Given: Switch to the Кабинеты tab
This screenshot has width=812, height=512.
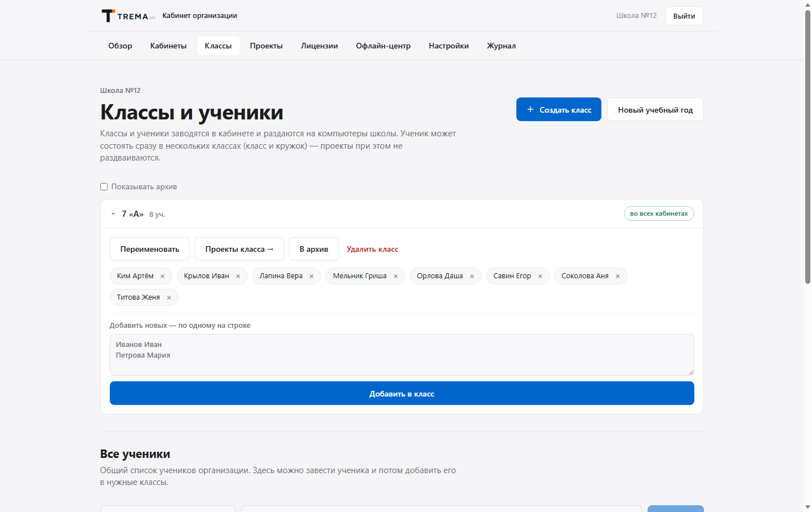Looking at the screenshot, I should [x=168, y=46].
